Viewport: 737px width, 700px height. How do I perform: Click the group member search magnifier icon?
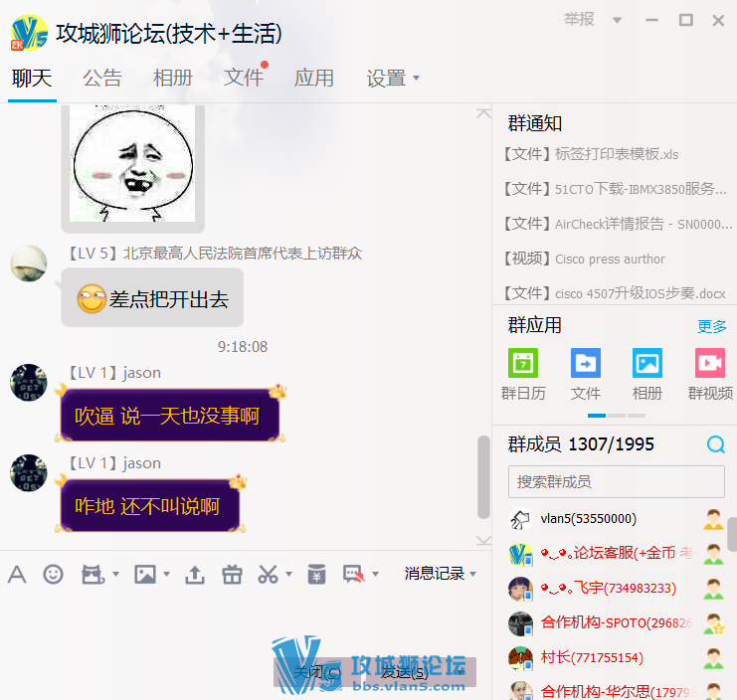click(x=715, y=444)
